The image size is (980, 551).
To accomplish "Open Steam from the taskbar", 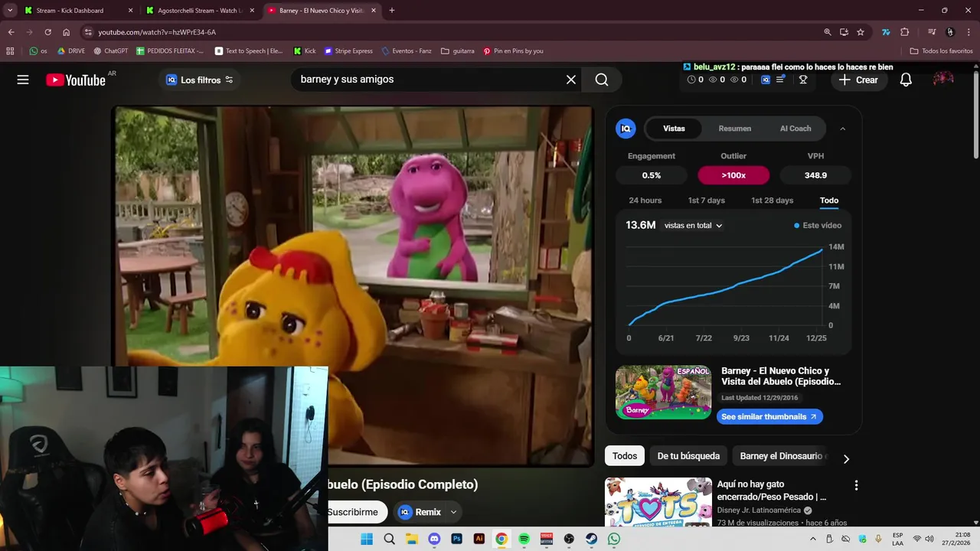I will (592, 539).
